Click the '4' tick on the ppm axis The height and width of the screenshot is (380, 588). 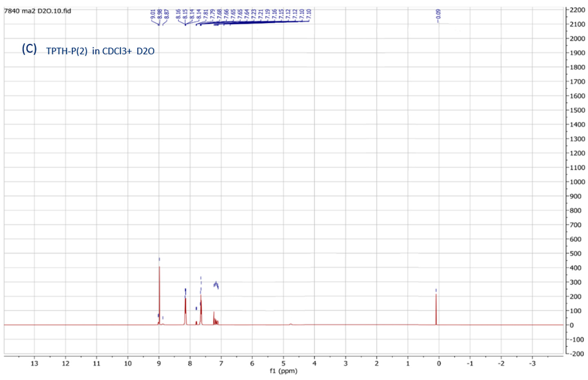(314, 364)
